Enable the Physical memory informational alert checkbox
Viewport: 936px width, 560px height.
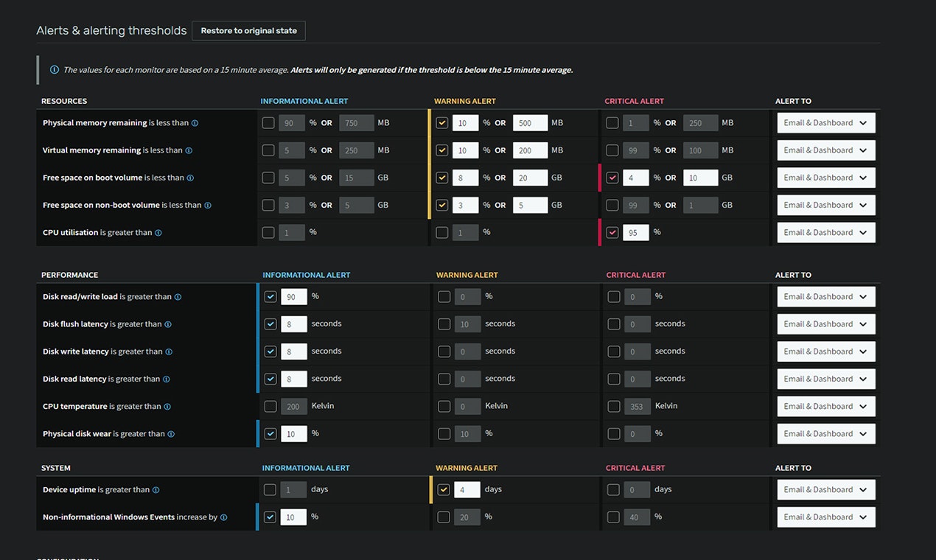pos(268,122)
